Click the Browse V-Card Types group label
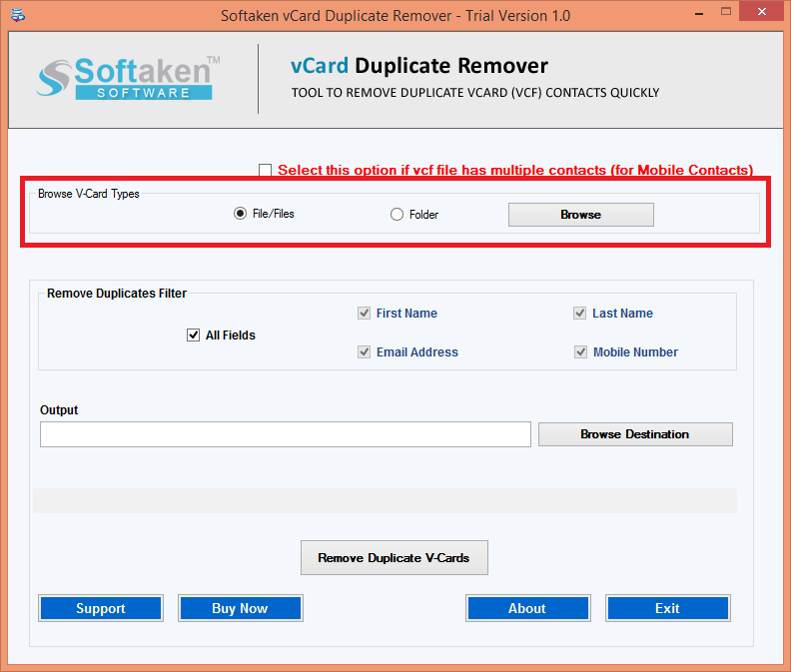This screenshot has height=672, width=791. click(x=88, y=194)
